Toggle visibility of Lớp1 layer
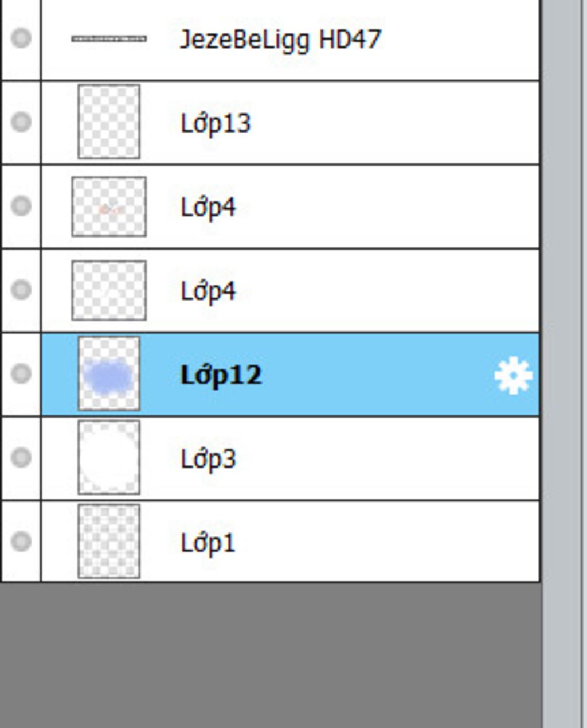The height and width of the screenshot is (728, 587). [21, 541]
